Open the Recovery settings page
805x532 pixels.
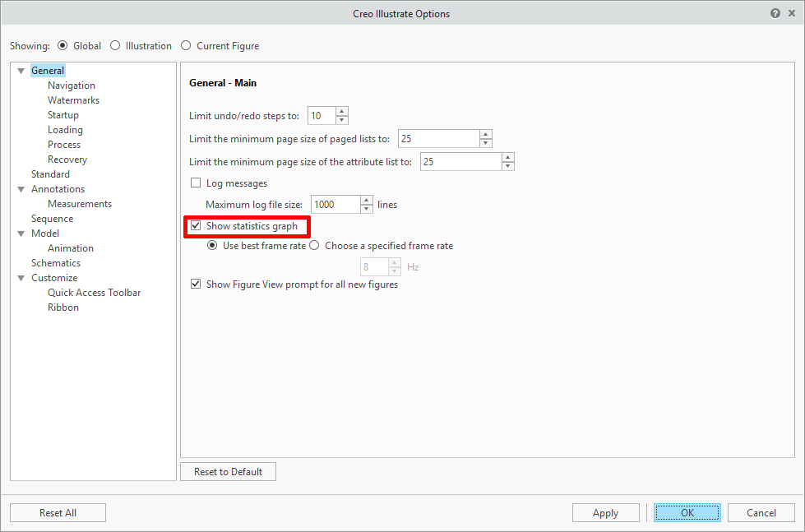coord(67,160)
